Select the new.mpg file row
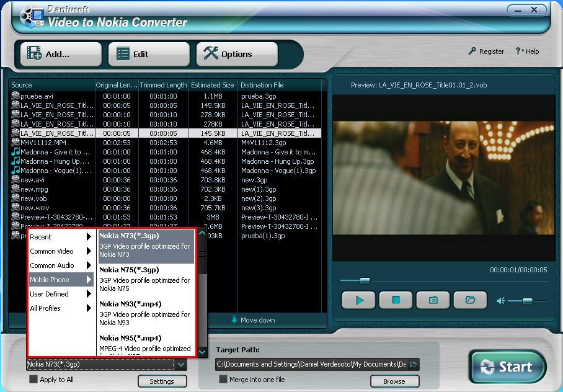 click(166, 189)
